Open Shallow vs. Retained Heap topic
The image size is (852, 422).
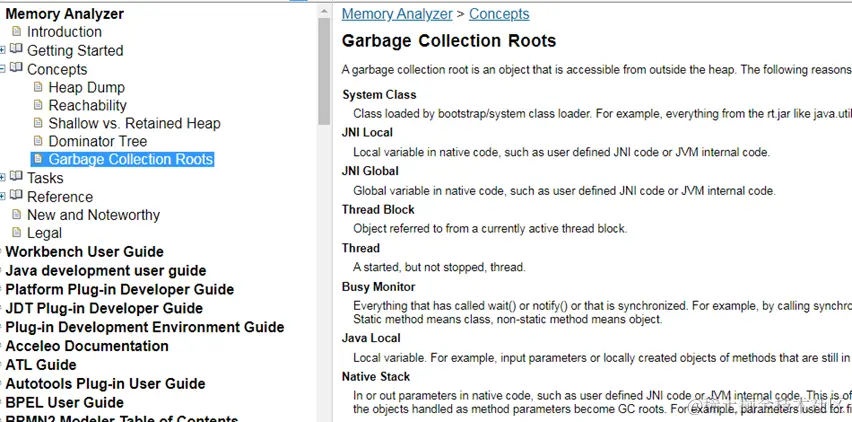pos(134,123)
